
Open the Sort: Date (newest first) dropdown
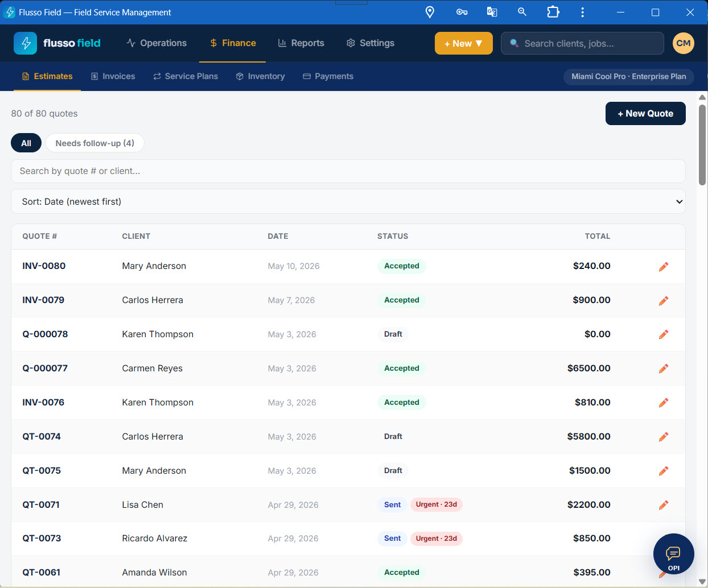[348, 201]
